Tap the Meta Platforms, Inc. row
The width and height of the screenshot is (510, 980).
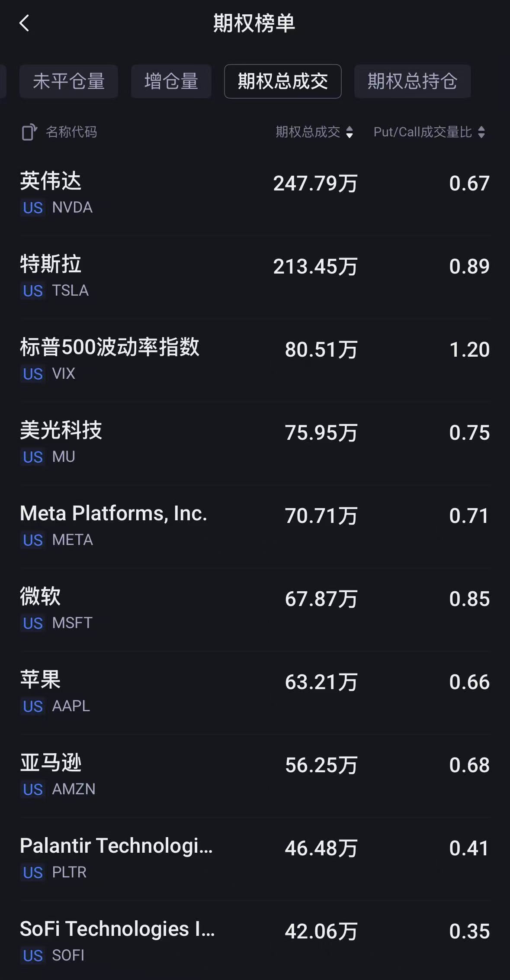point(255,525)
